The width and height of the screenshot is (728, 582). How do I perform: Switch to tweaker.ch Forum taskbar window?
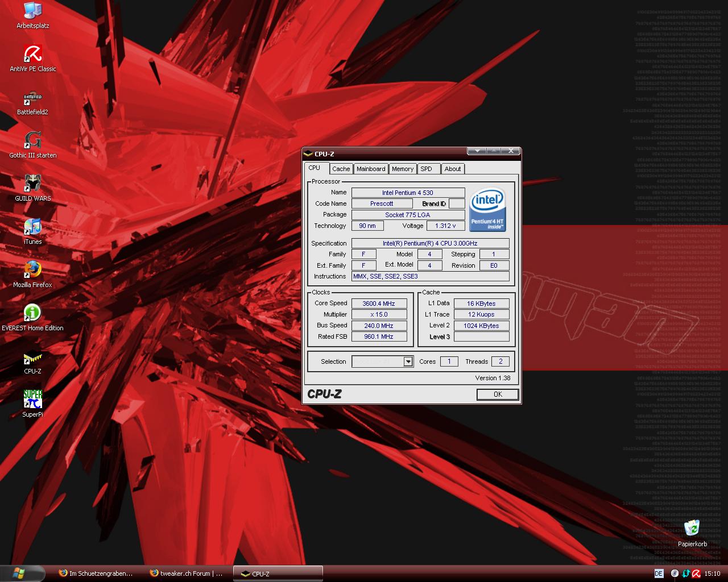185,573
